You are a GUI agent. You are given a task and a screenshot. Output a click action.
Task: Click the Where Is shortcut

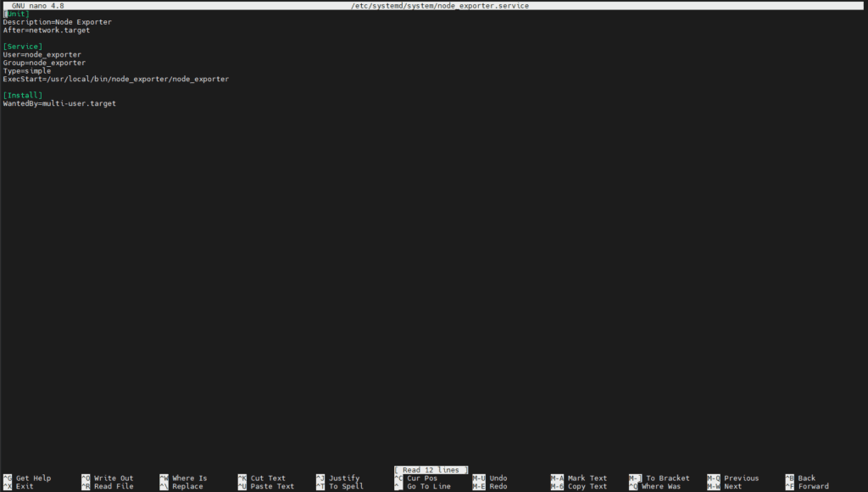[x=186, y=478]
